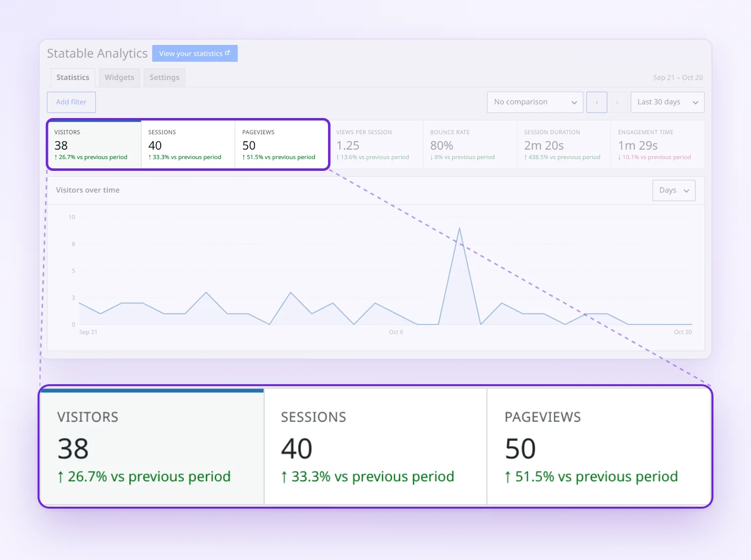Click the external link icon in View your statistics
The width and height of the screenshot is (751, 560).
click(227, 53)
